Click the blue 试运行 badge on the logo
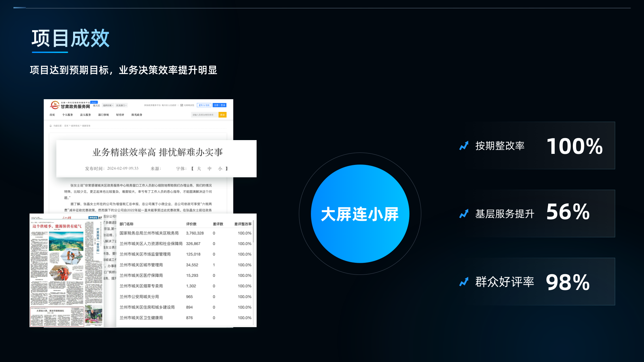Screen dimensions: 644x362 click(x=94, y=102)
